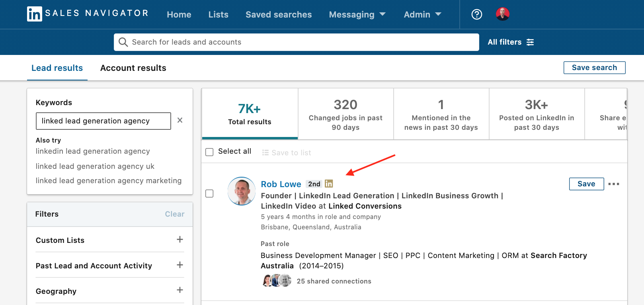Try suggestion linked lead generation agency marketing
This screenshot has width=644, height=305.
click(x=109, y=181)
